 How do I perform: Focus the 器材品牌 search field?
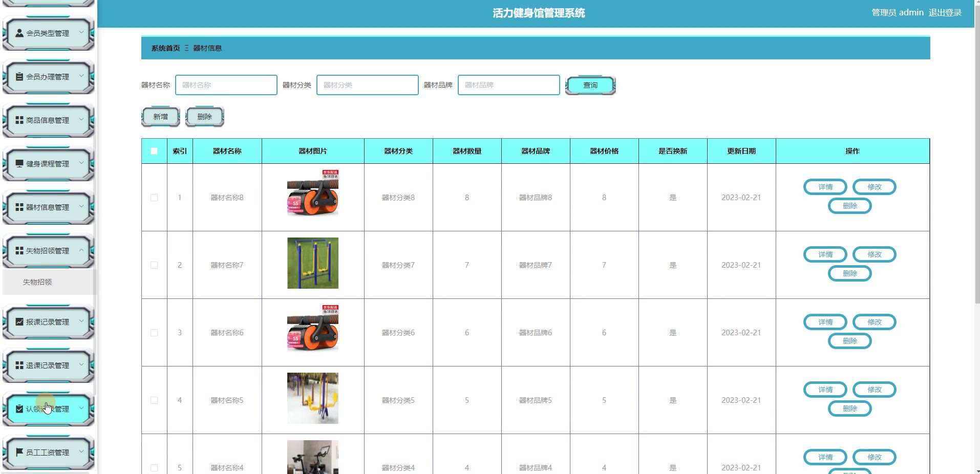(x=509, y=85)
